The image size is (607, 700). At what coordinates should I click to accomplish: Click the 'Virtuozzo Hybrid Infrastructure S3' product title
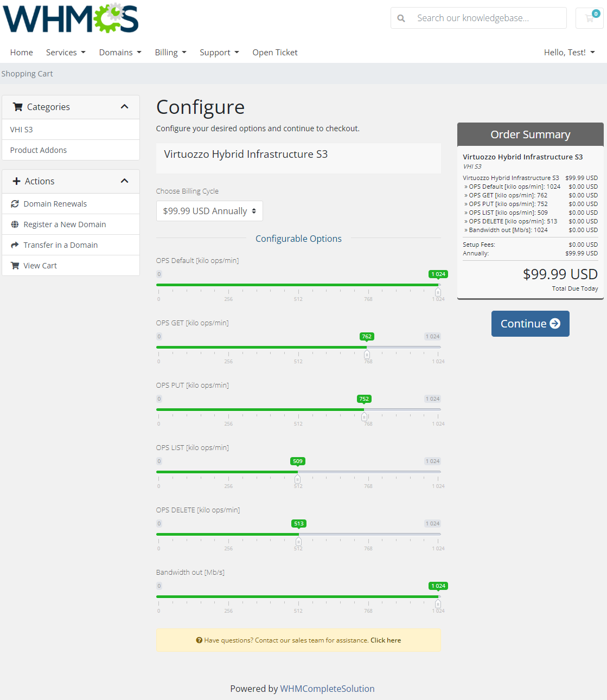tap(246, 155)
